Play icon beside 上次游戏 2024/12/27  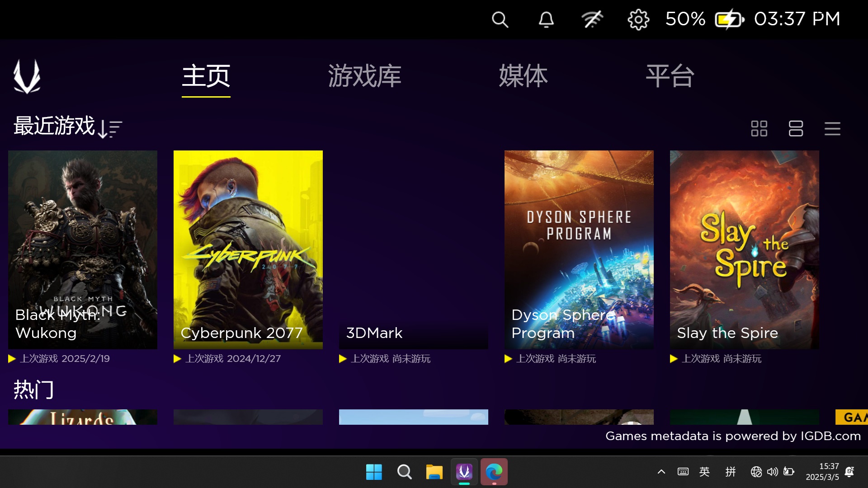pyautogui.click(x=178, y=359)
